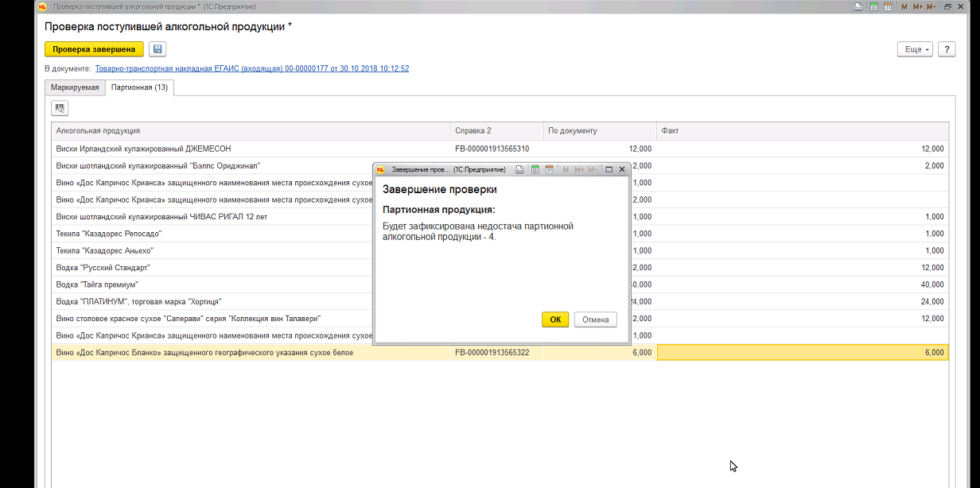
Task: Open the Еще dropdown menu
Action: [x=914, y=49]
